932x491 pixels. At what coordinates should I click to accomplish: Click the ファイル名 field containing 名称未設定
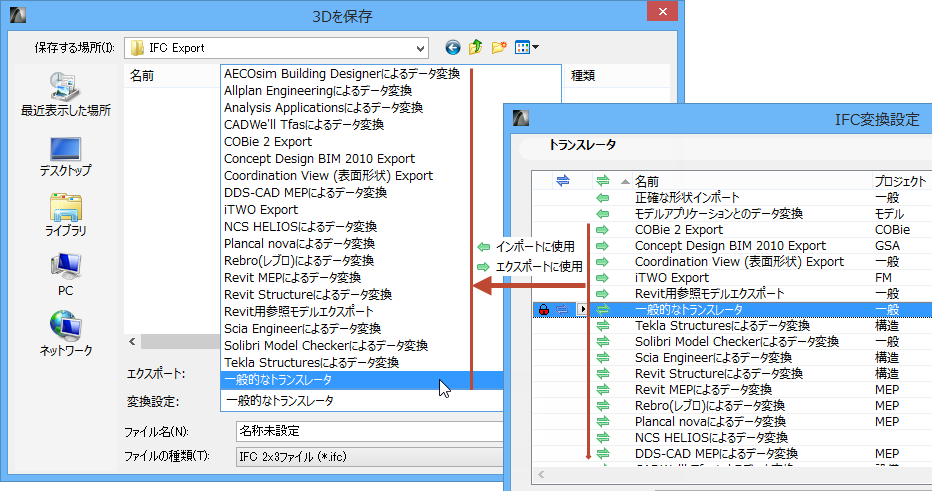pos(369,430)
